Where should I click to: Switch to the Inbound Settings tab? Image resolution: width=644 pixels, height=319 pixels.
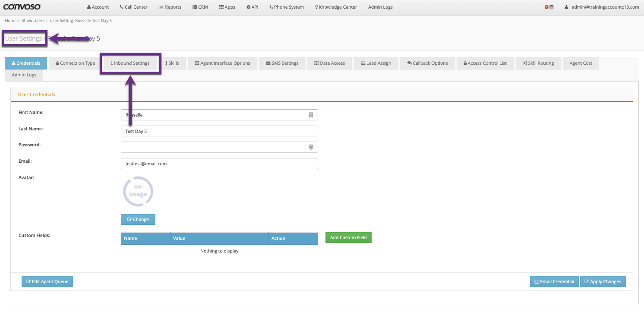[130, 63]
